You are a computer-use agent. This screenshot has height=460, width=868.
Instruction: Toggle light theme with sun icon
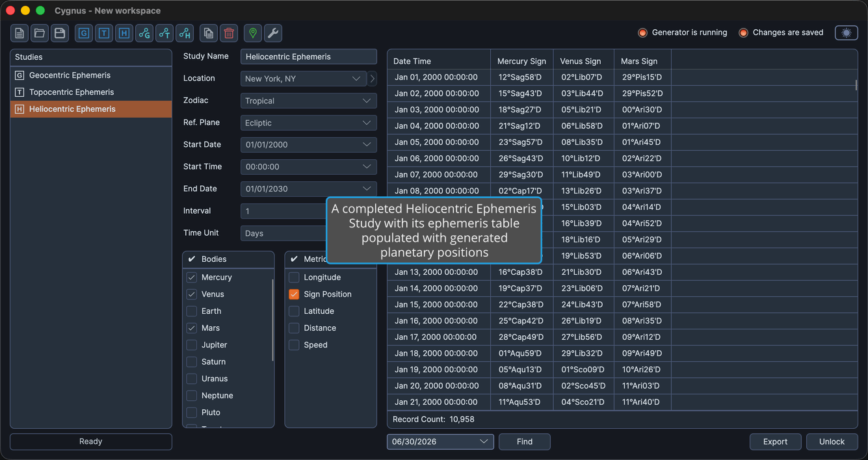[847, 33]
